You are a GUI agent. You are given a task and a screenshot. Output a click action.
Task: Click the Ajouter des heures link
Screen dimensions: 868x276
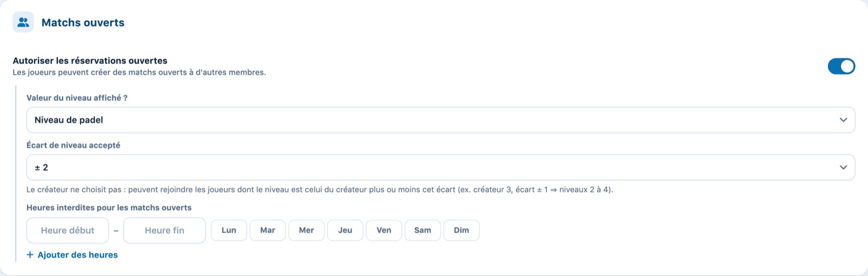(72, 255)
